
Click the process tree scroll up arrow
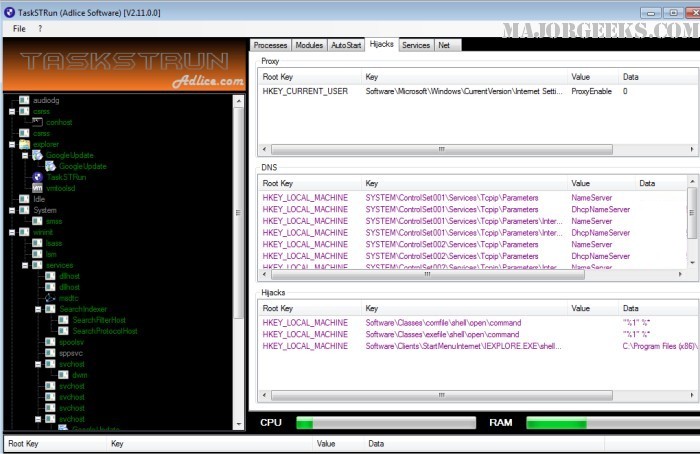coord(239,101)
